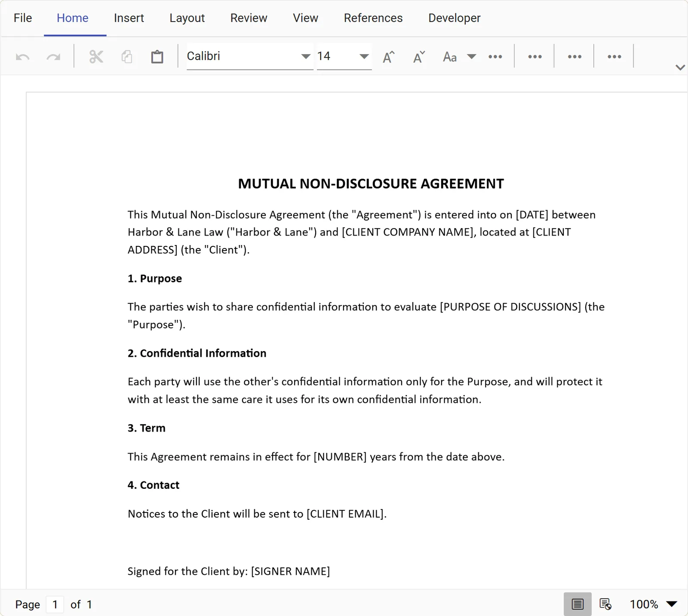Select Print Layout view in status bar

click(x=577, y=604)
